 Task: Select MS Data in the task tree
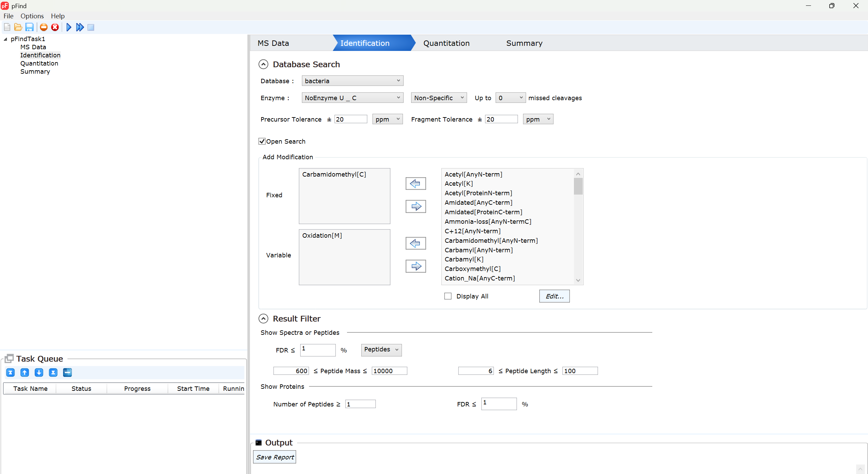33,47
